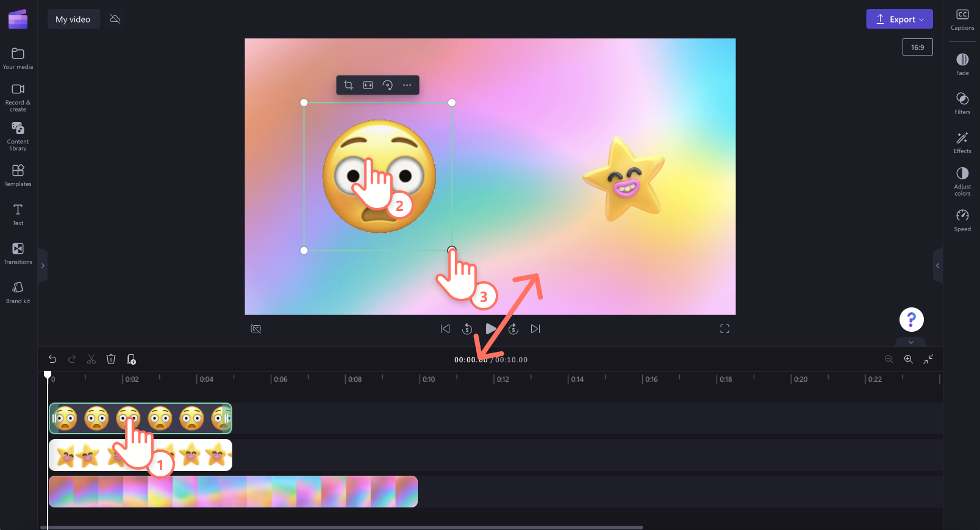Skip forward five seconds
This screenshot has width=980, height=530.
pos(513,329)
